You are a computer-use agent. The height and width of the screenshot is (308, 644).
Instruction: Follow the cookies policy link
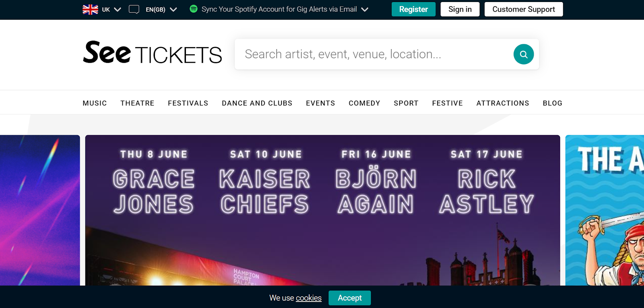[309, 298]
